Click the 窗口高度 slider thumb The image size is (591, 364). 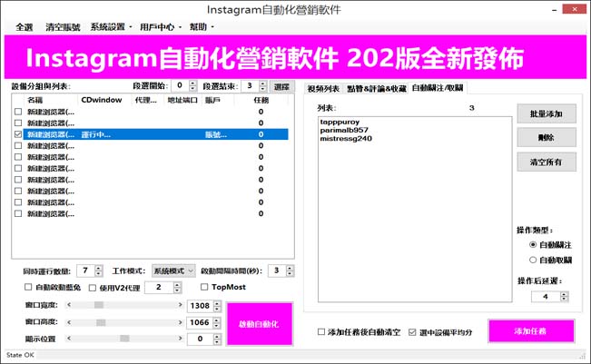pos(101,322)
